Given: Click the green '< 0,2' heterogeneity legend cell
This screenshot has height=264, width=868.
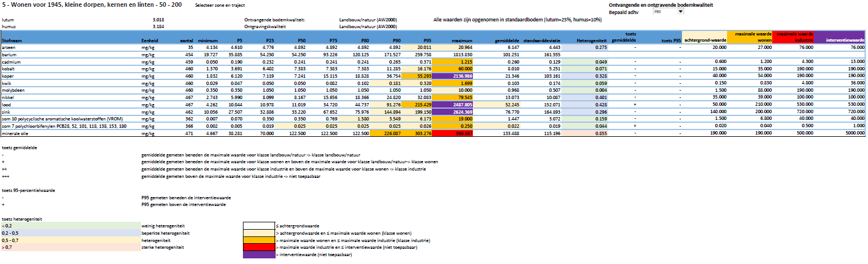Looking at the screenshot, I should click(x=69, y=225).
